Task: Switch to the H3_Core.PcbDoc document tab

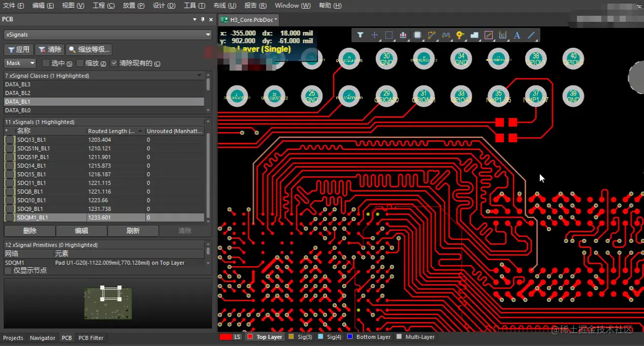Action: [249, 20]
